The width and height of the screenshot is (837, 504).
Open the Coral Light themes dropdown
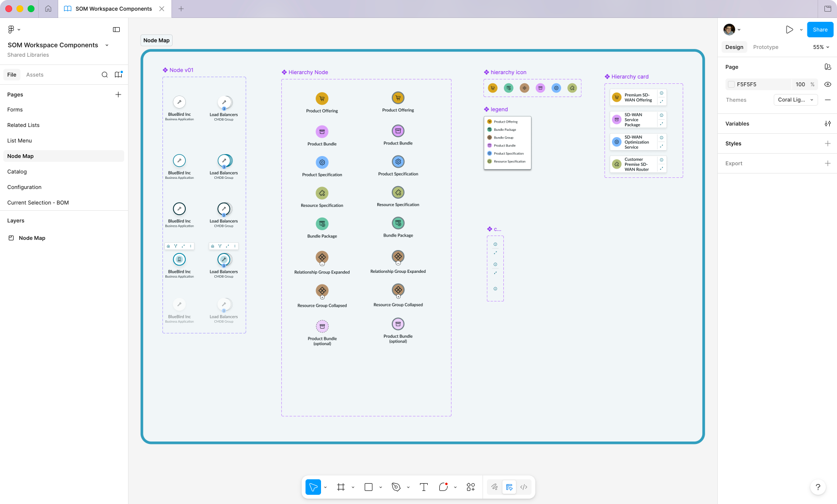click(x=795, y=100)
